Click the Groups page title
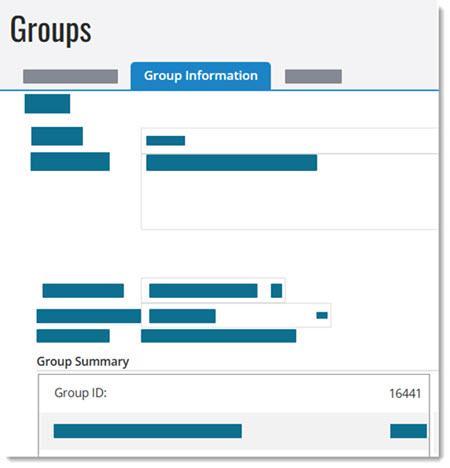 [x=50, y=29]
